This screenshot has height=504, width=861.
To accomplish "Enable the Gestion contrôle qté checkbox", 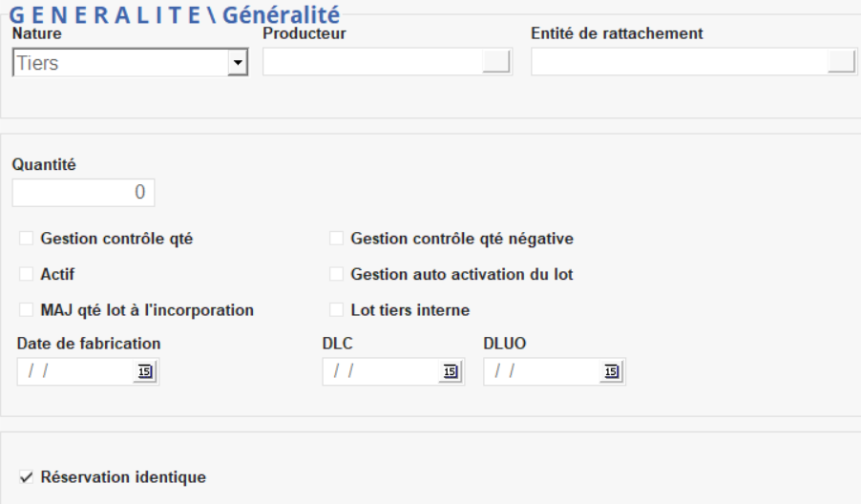I will tap(27, 239).
